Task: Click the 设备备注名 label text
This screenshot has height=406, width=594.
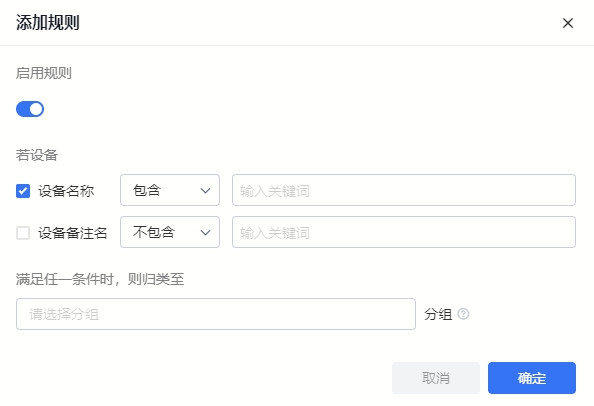Action: coord(73,233)
